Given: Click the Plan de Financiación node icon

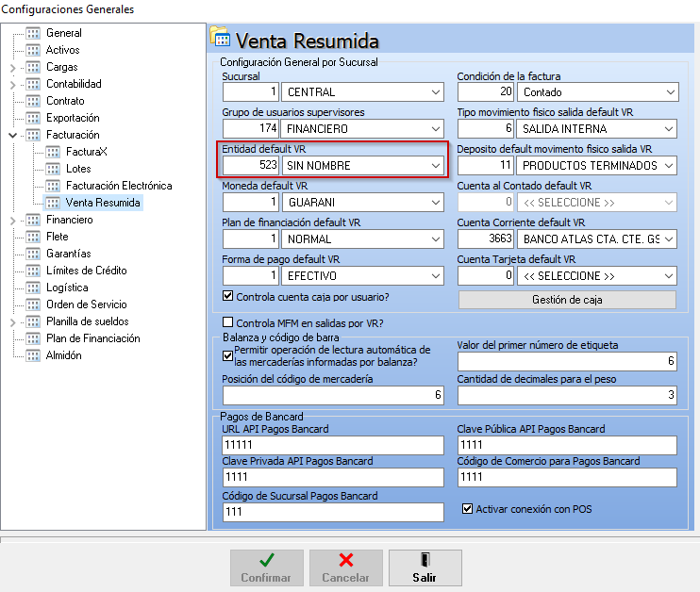Looking at the screenshot, I should tap(33, 338).
